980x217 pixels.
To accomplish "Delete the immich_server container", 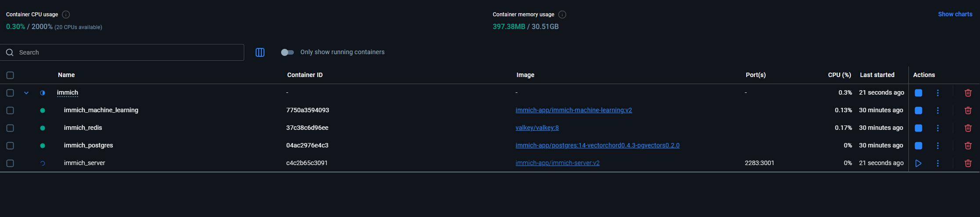I will coord(968,163).
